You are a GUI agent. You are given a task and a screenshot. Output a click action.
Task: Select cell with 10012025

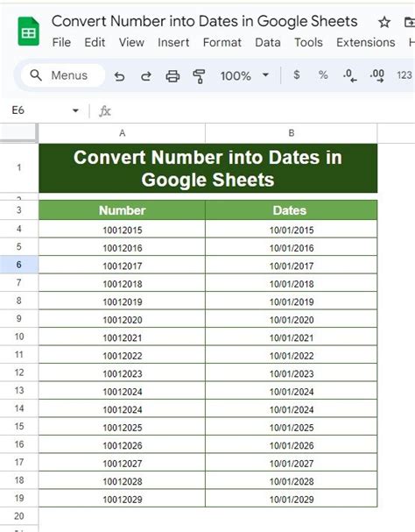pos(122,427)
